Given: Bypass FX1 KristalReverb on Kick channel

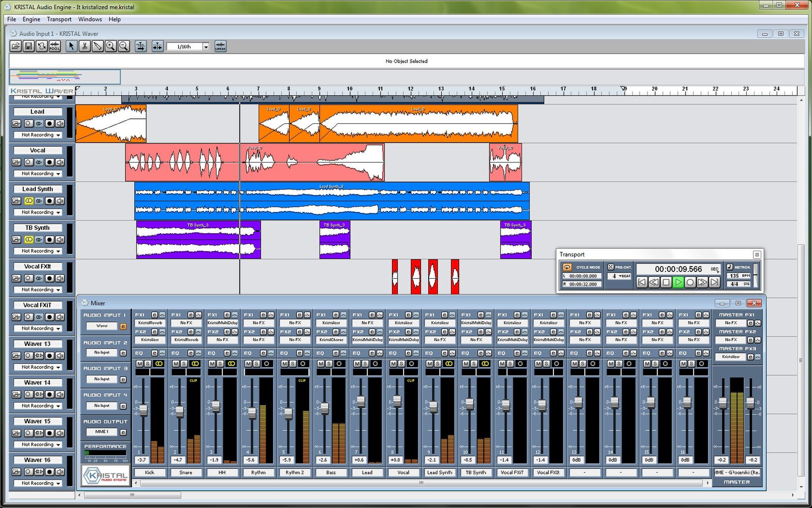Looking at the screenshot, I should (162, 315).
